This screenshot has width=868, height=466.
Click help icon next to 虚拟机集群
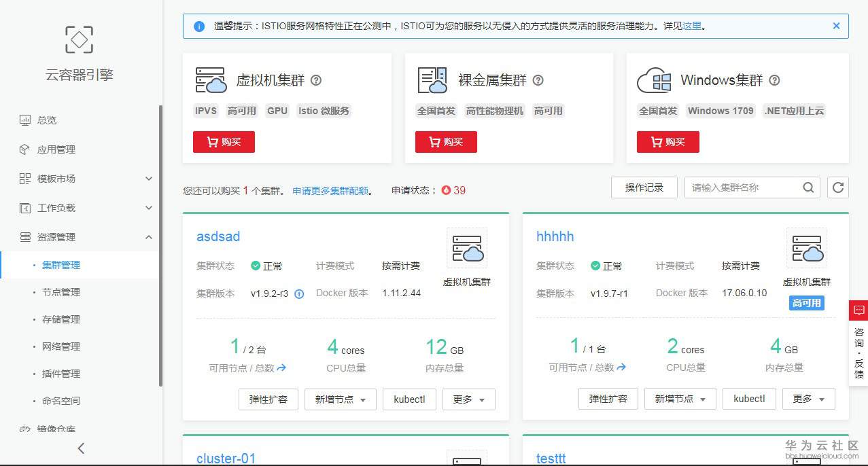click(x=316, y=80)
